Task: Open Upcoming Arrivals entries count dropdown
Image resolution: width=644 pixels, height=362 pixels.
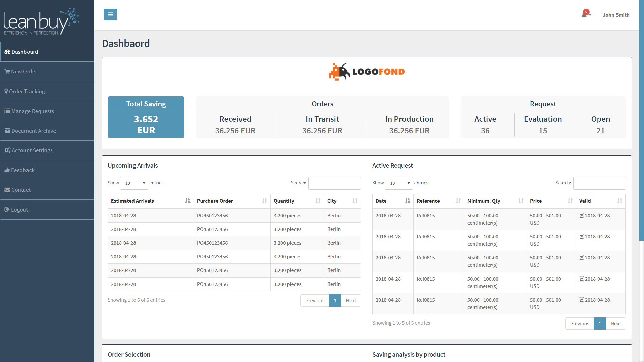Action: point(134,183)
